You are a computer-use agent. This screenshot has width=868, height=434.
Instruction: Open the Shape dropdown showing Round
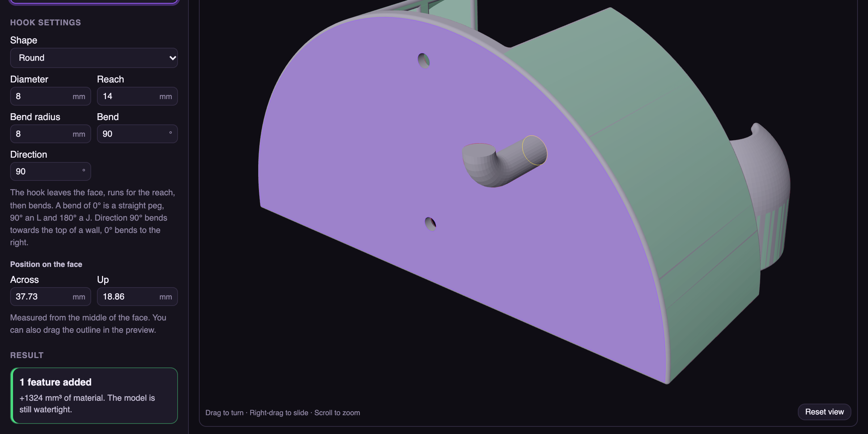94,58
